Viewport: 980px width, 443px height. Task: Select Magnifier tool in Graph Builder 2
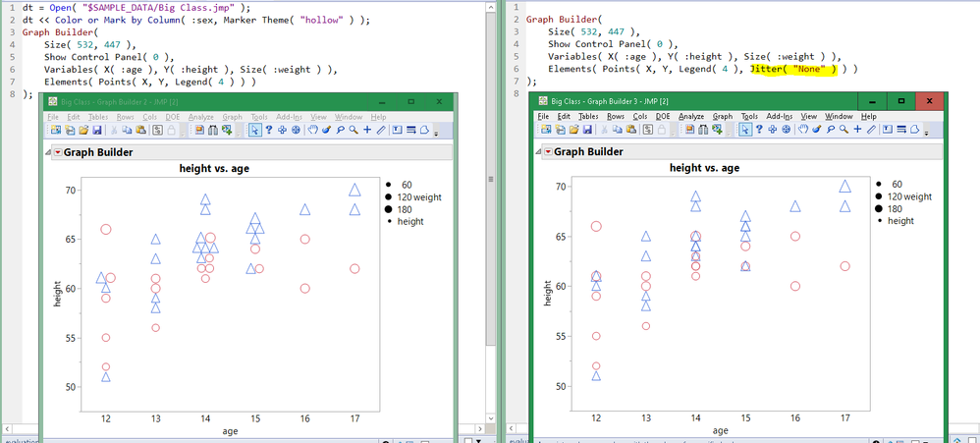(x=354, y=130)
